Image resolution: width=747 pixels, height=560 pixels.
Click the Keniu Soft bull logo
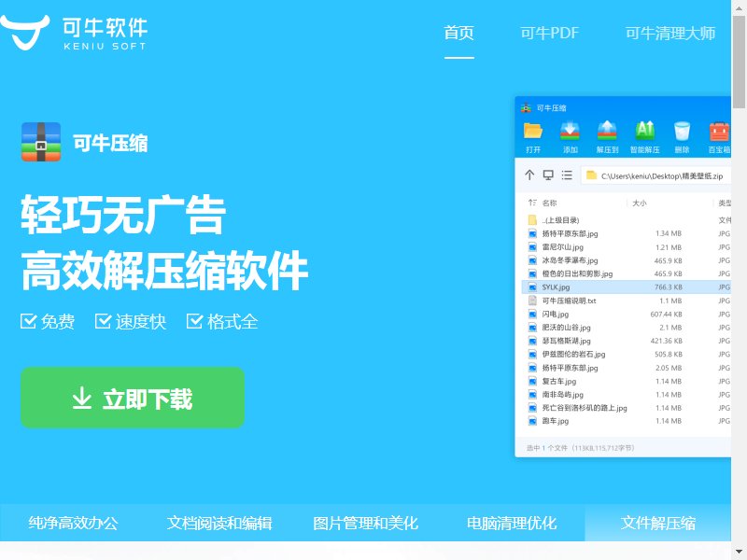point(24,32)
